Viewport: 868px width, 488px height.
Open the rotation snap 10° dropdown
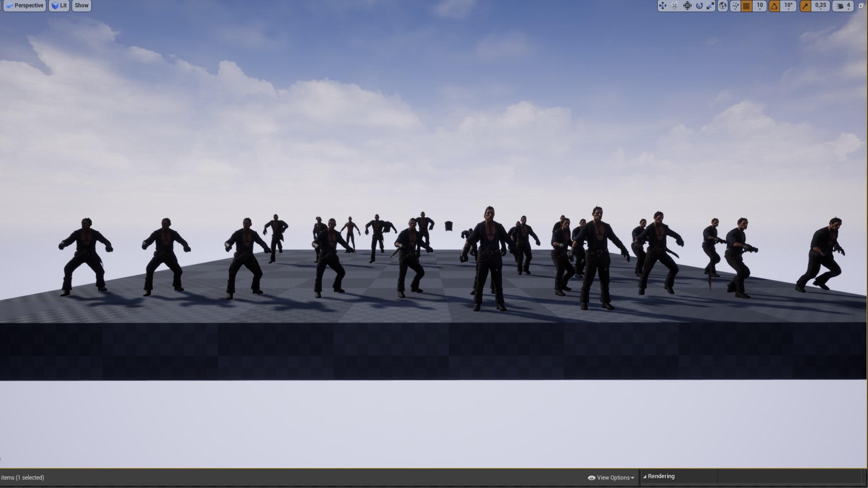788,5
